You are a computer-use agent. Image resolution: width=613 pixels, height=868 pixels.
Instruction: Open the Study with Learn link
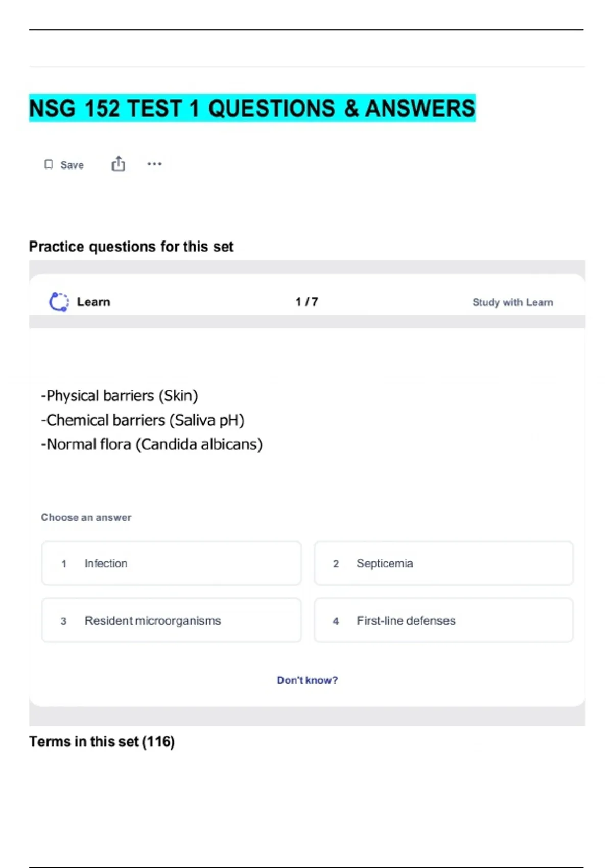tap(512, 302)
